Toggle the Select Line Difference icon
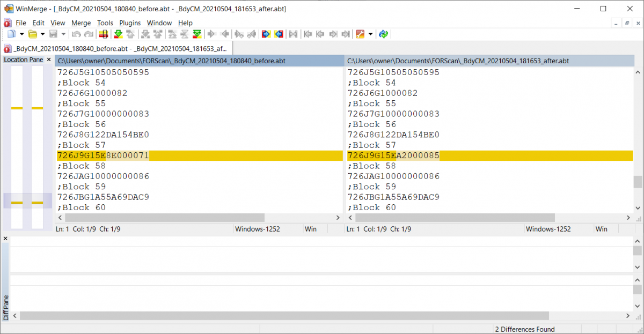 pyautogui.click(x=104, y=34)
